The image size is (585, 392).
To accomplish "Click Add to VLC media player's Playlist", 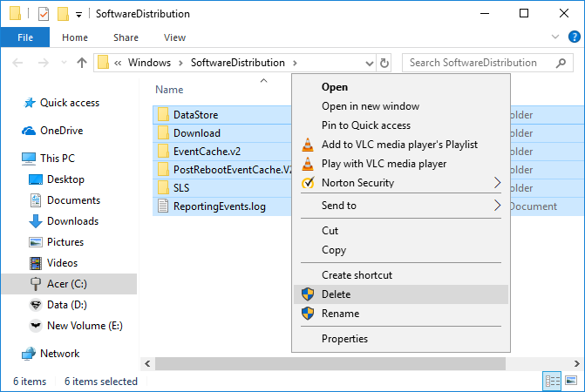I will [399, 145].
